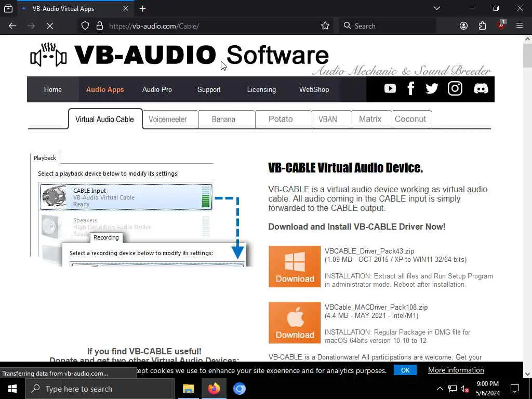The width and height of the screenshot is (532, 399).
Task: Open the Windows Start menu
Action: (x=12, y=389)
